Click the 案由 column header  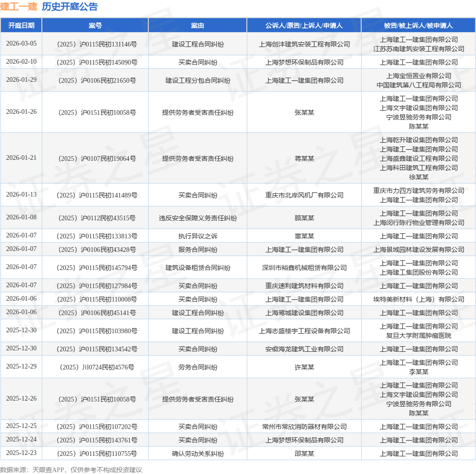tap(198, 26)
